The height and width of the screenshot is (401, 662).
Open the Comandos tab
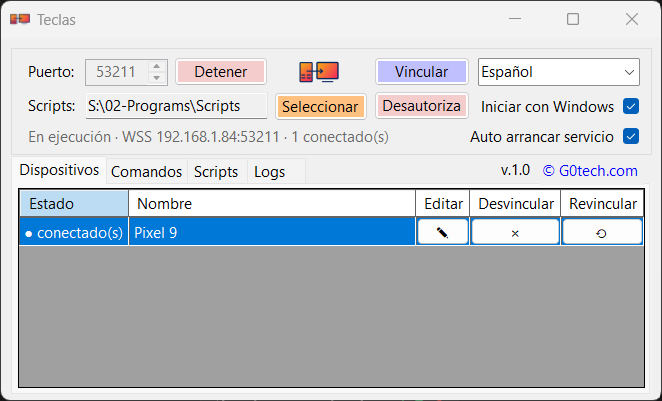147,172
